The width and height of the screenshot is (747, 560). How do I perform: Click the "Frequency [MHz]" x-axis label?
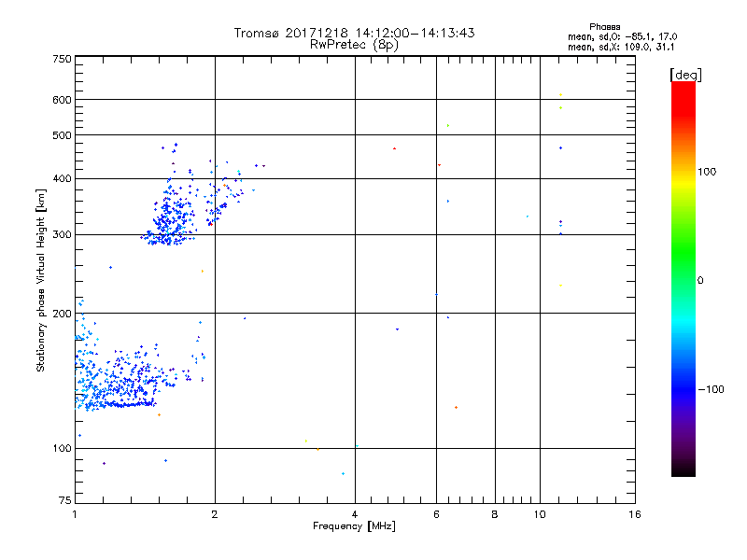pos(354,526)
